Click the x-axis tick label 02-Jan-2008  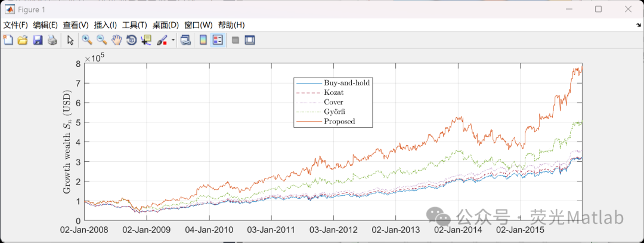(85, 230)
